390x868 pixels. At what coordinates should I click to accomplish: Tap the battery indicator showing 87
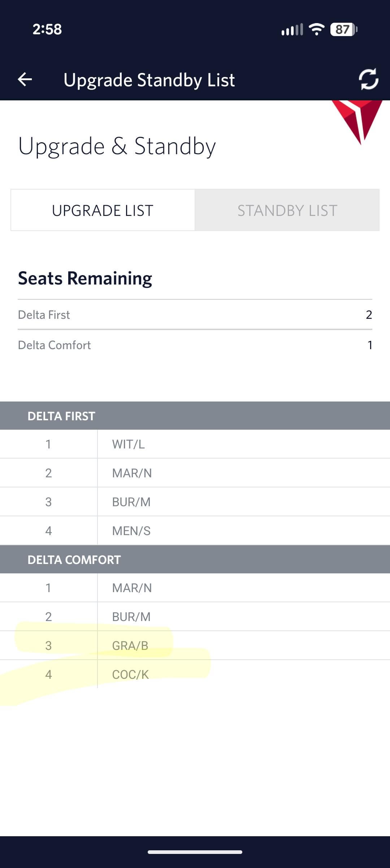coord(343,29)
